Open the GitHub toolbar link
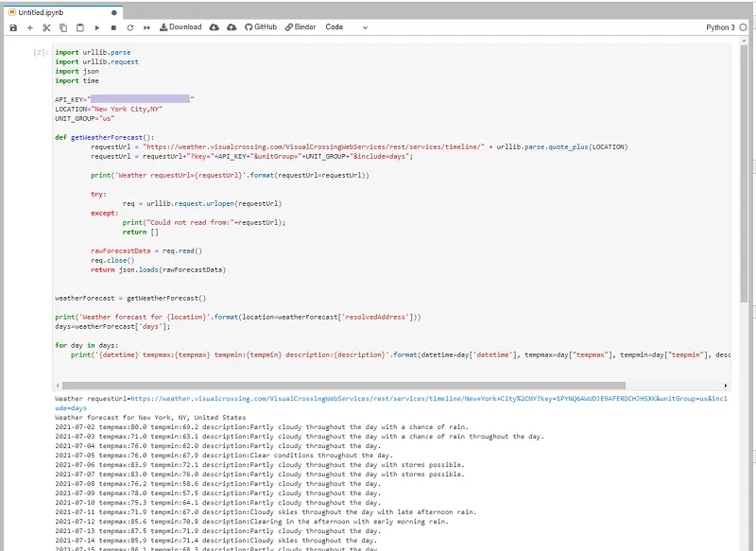This screenshot has height=551, width=756. (x=260, y=27)
